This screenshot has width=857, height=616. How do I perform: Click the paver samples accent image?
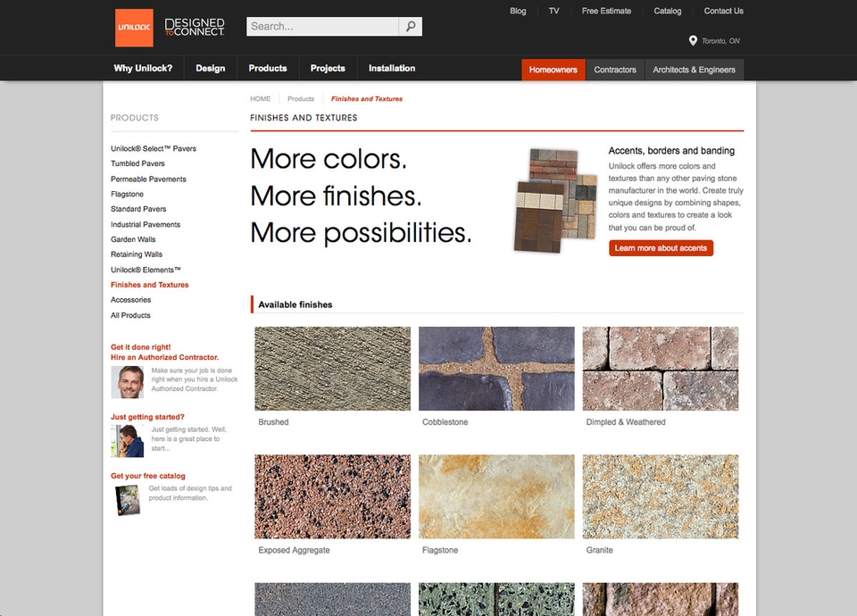coord(555,201)
